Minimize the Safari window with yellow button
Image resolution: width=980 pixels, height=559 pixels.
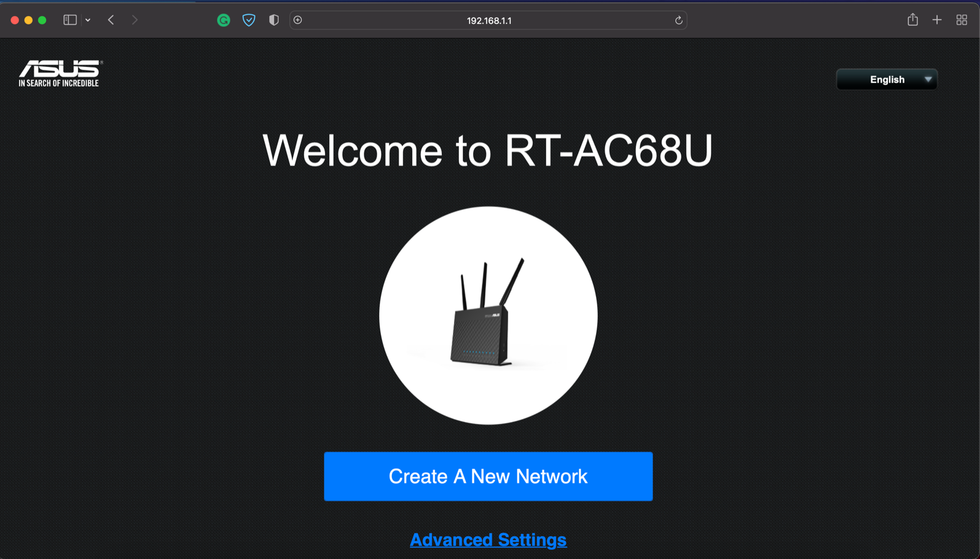click(x=28, y=20)
